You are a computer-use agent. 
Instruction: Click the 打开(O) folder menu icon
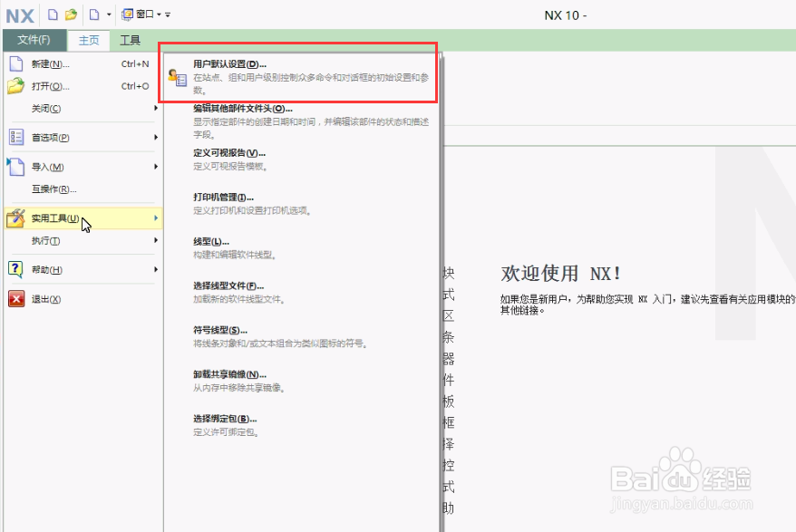coord(15,86)
